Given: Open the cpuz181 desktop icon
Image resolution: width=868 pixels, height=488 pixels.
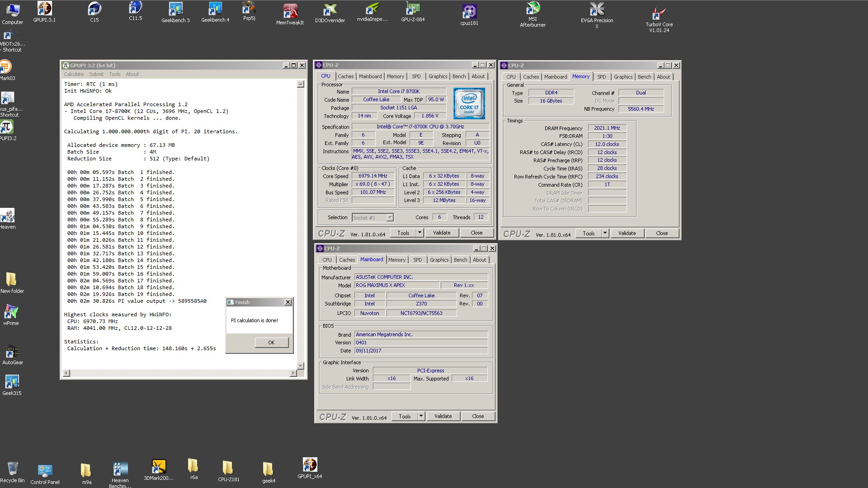Looking at the screenshot, I should tap(469, 15).
